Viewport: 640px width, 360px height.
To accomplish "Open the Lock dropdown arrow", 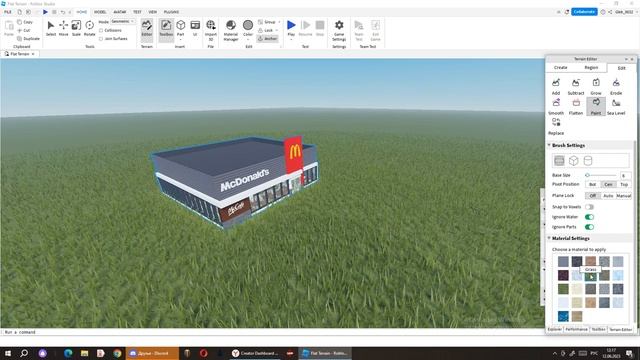I will pos(276,30).
